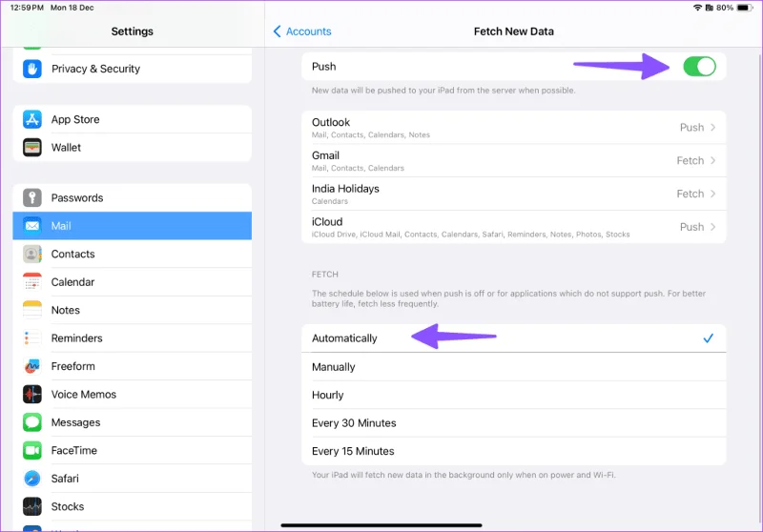
Task: Tap the Voice Memos icon
Action: click(x=32, y=394)
